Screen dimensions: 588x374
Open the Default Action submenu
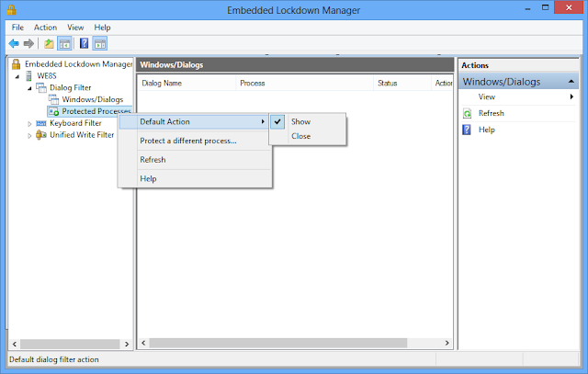click(194, 121)
